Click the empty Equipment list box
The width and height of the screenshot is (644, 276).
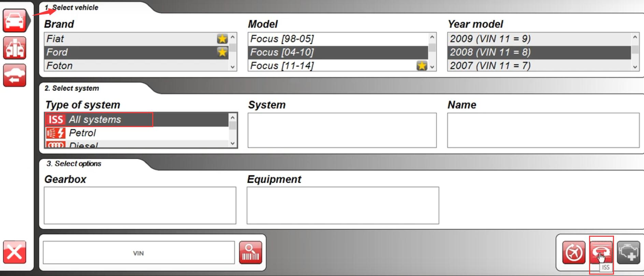point(343,205)
